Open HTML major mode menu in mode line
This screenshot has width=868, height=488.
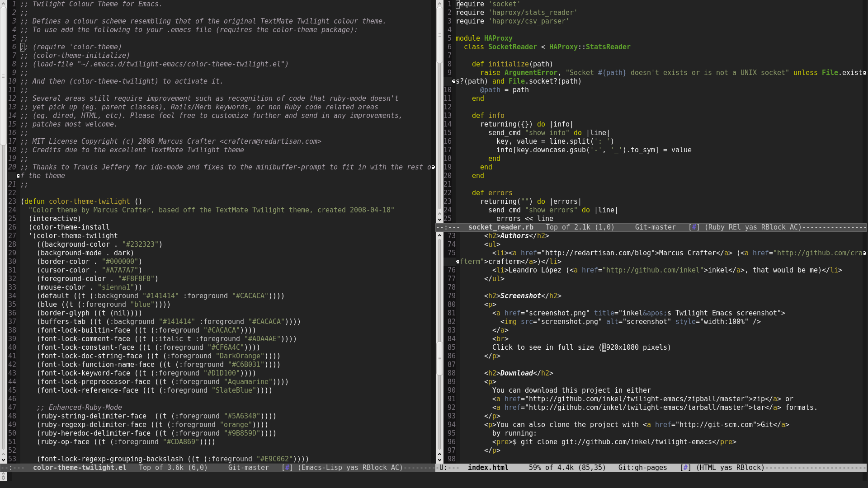(708, 468)
